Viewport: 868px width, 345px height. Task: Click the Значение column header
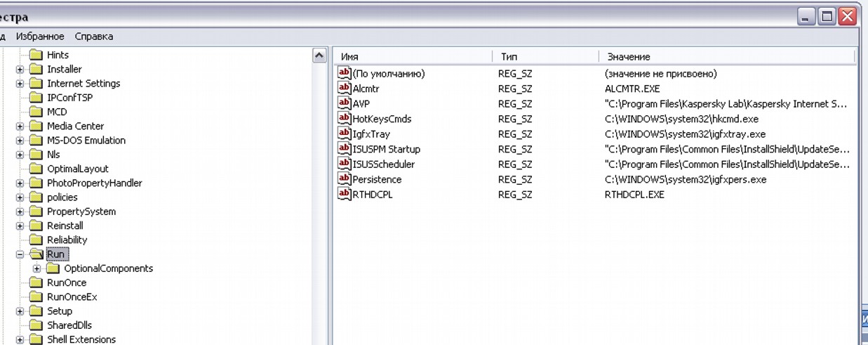726,56
